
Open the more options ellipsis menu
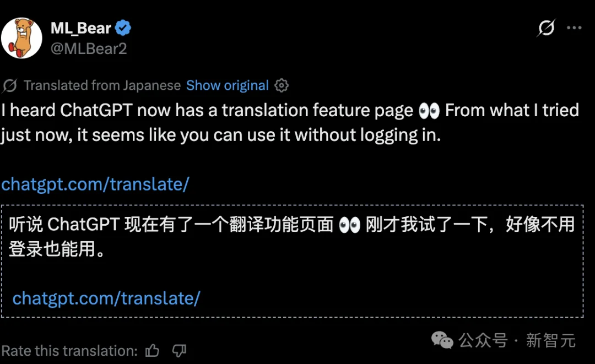pos(574,28)
